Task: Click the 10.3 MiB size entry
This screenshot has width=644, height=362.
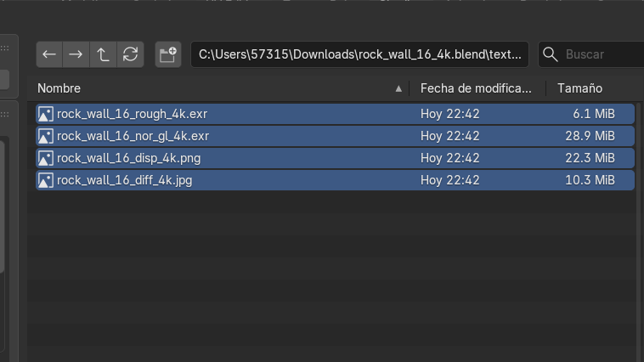Action: 593,180
